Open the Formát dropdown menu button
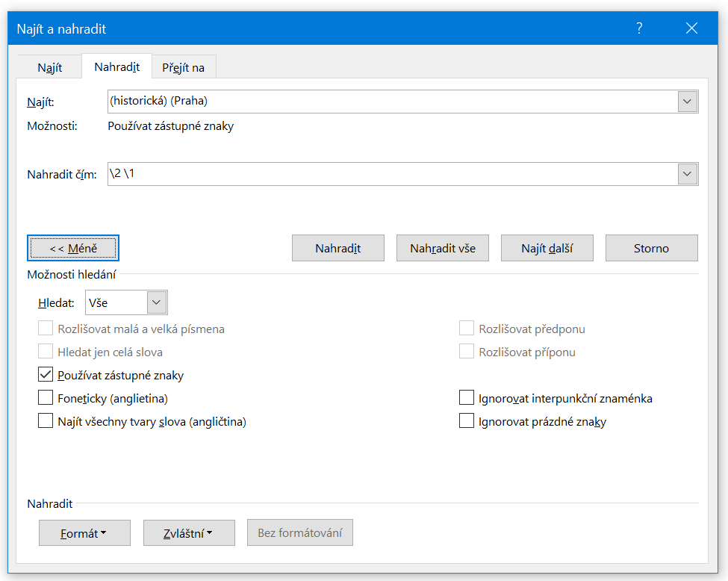This screenshot has width=728, height=581. (x=84, y=532)
